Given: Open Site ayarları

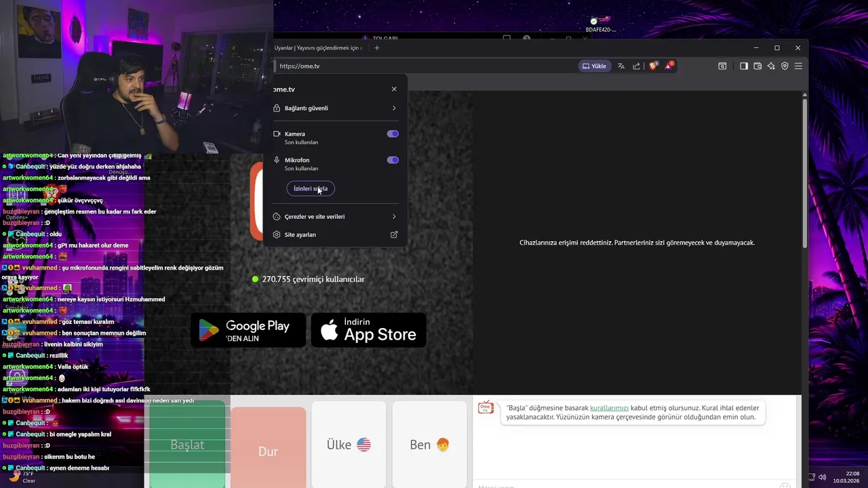Looking at the screenshot, I should (336, 235).
